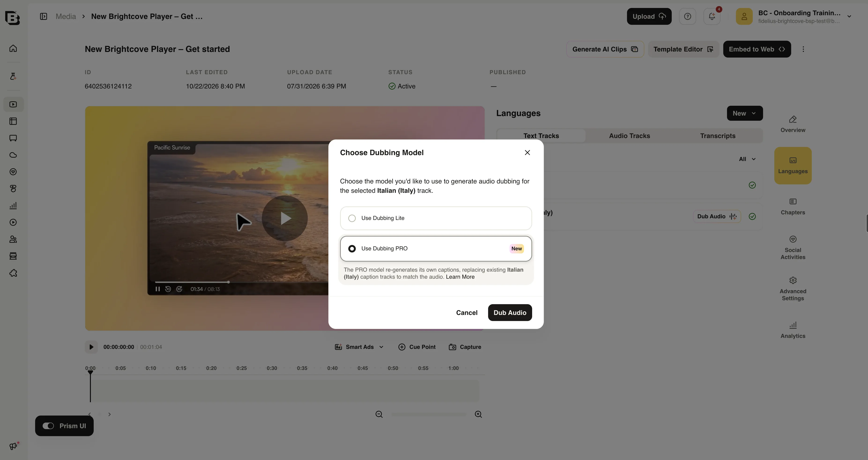Open the Chapters panel icon
This screenshot has width=868, height=460.
793,207
